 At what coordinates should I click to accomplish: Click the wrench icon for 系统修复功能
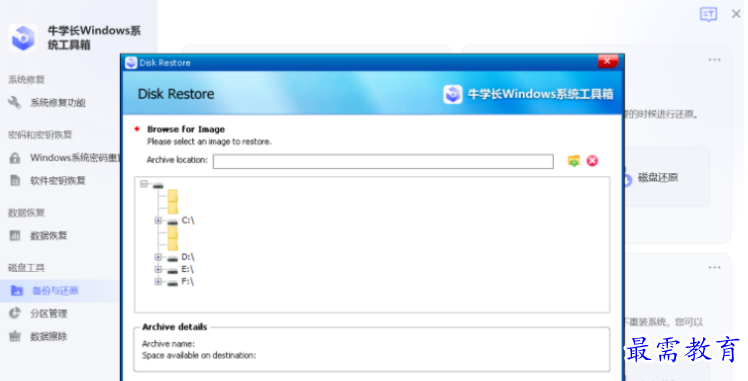pos(15,102)
